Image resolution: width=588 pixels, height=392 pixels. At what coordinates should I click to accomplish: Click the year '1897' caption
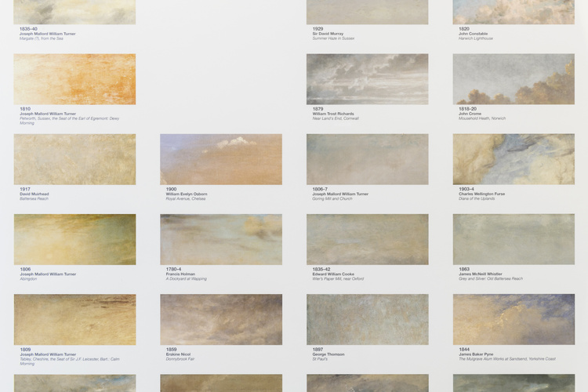pyautogui.click(x=318, y=350)
